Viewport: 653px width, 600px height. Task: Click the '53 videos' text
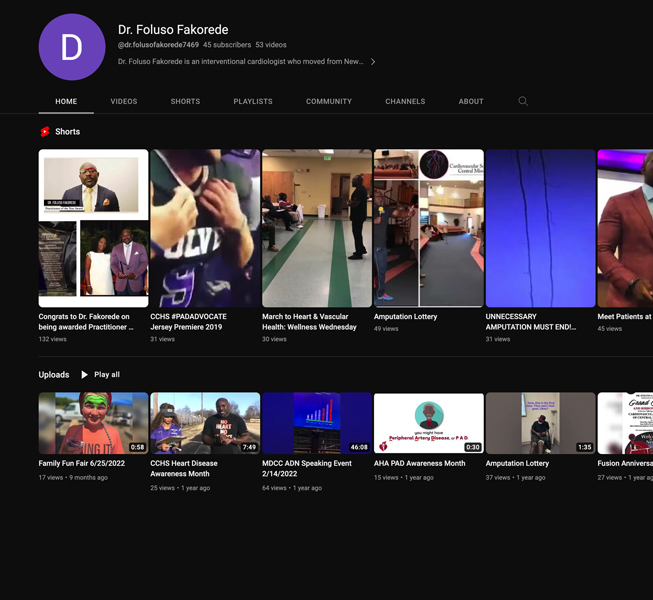point(271,45)
